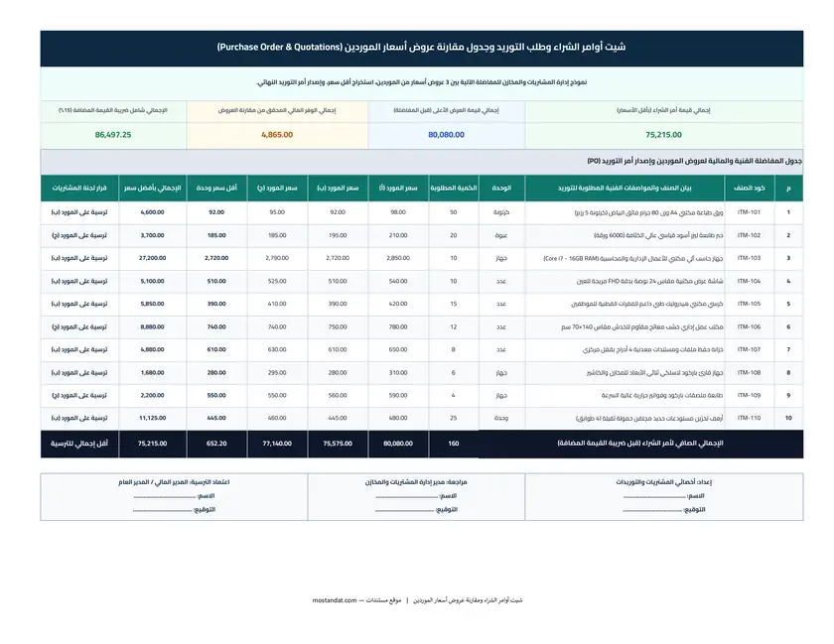The height and width of the screenshot is (644, 834).
Task: Click the supplier A price 310.00
Action: click(x=398, y=373)
